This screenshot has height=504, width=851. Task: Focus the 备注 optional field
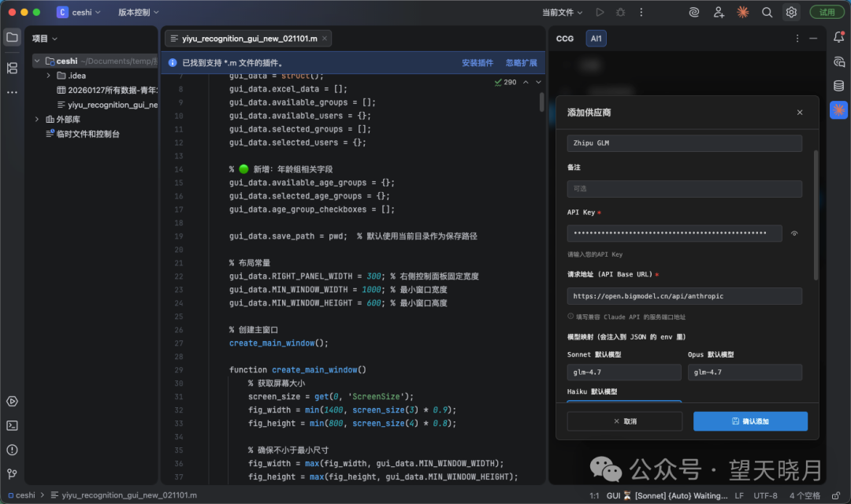(685, 189)
